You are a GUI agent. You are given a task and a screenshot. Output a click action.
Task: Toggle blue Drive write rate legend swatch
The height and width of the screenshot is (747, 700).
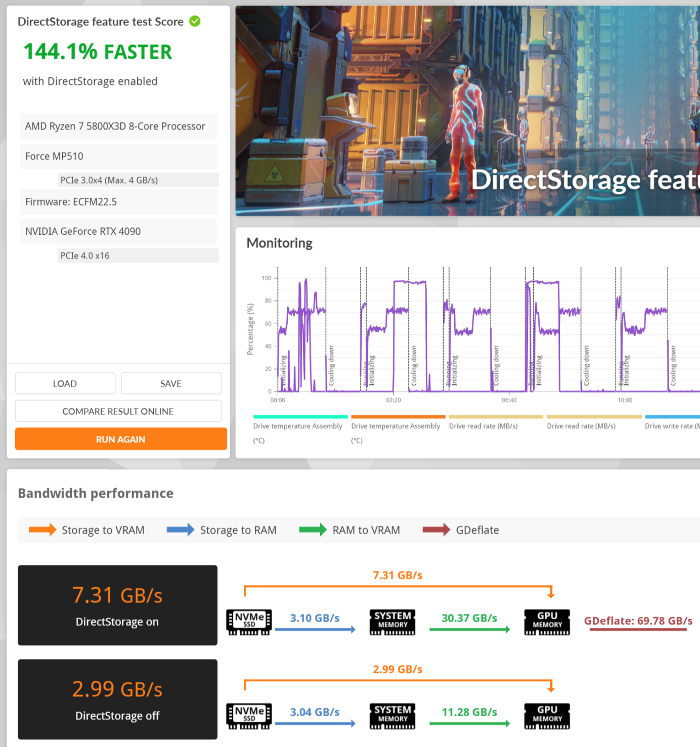pyautogui.click(x=673, y=417)
